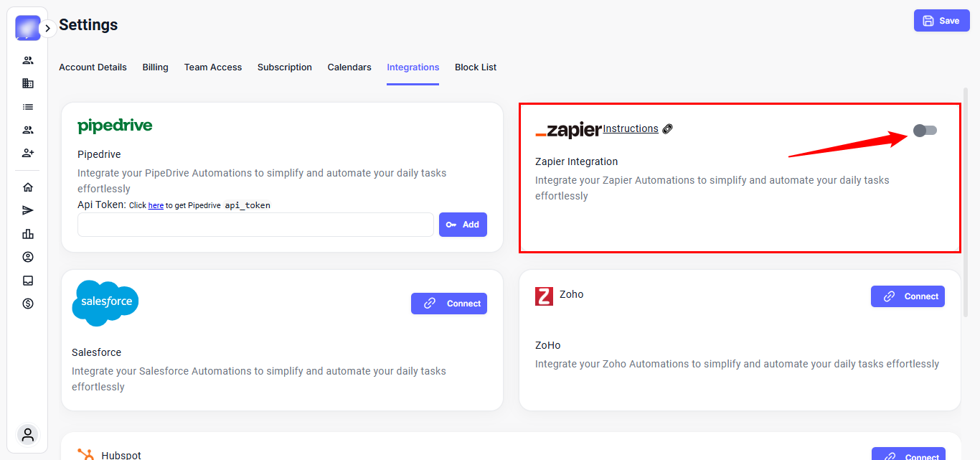Viewport: 980px width, 460px height.
Task: Enable the Zapier Integration toggle
Action: pos(925,130)
